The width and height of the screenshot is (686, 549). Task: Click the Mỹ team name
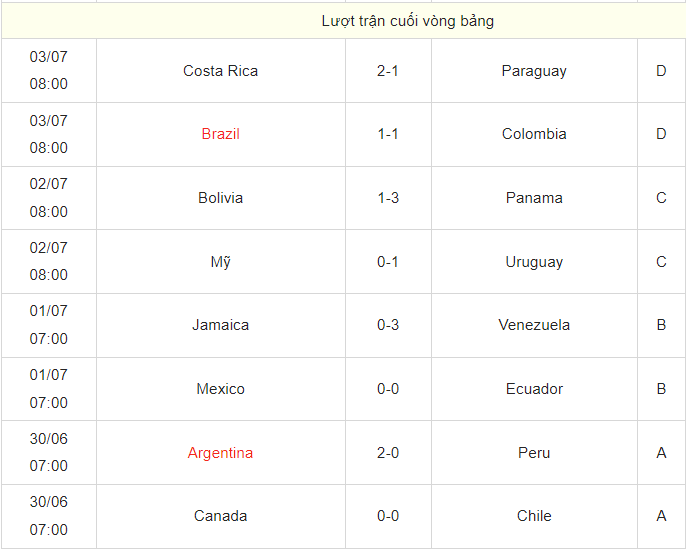[x=220, y=262]
